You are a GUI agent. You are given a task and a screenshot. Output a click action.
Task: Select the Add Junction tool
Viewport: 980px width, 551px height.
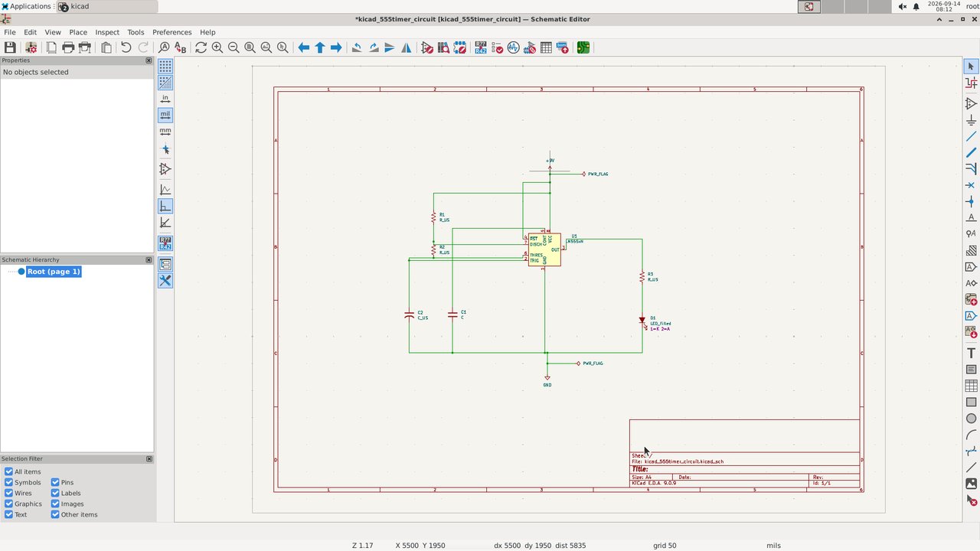click(x=971, y=201)
